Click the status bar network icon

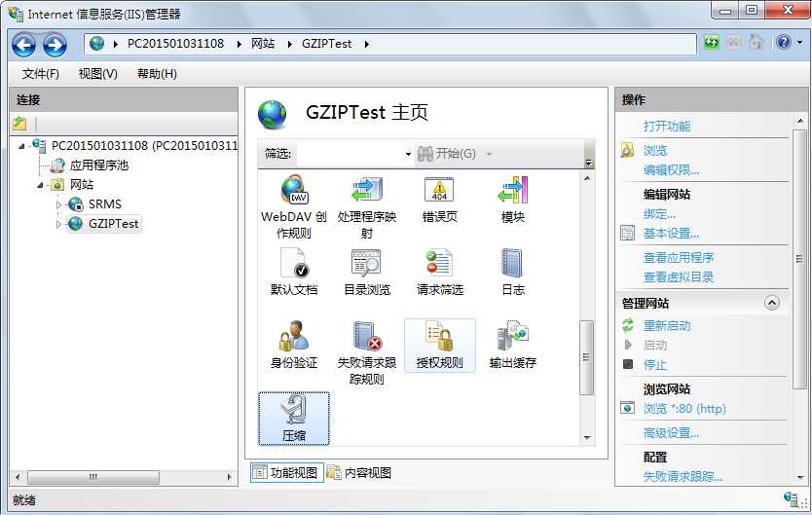pos(791,499)
